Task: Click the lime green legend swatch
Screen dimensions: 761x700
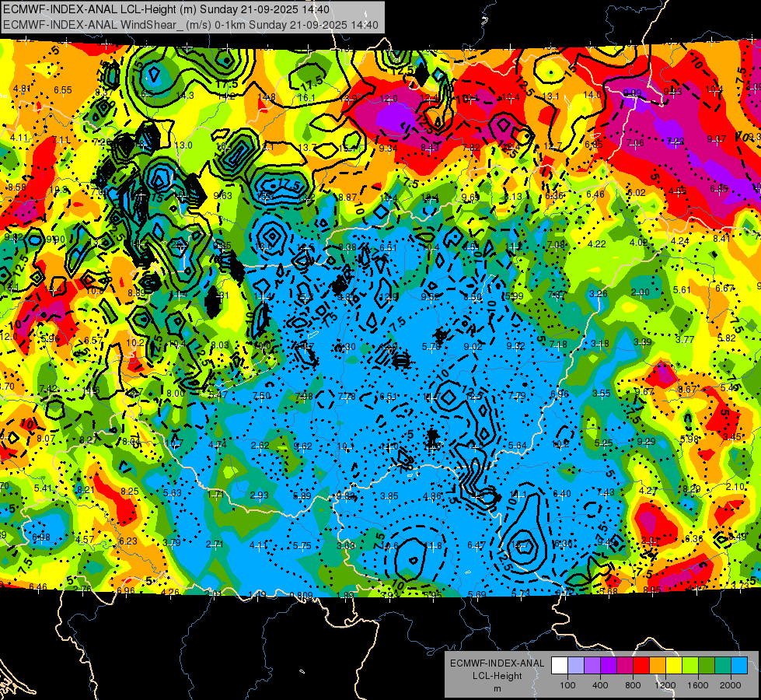Action: tap(690, 666)
